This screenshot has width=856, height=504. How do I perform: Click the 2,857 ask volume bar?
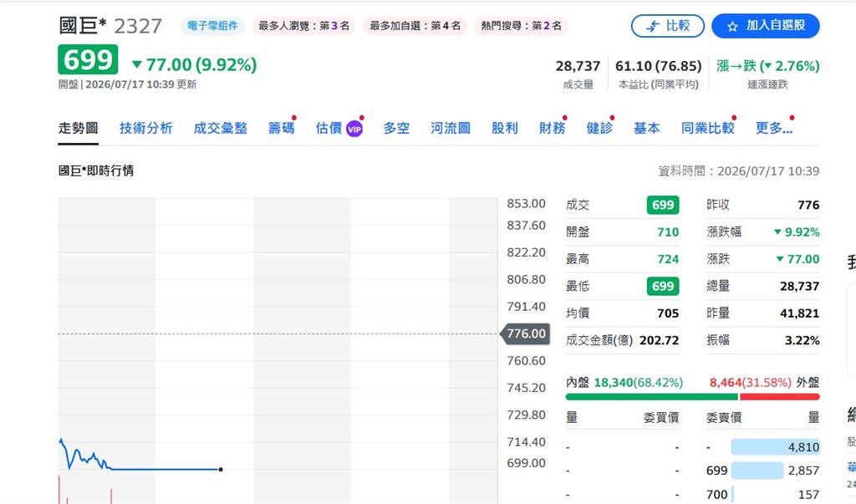click(757, 470)
